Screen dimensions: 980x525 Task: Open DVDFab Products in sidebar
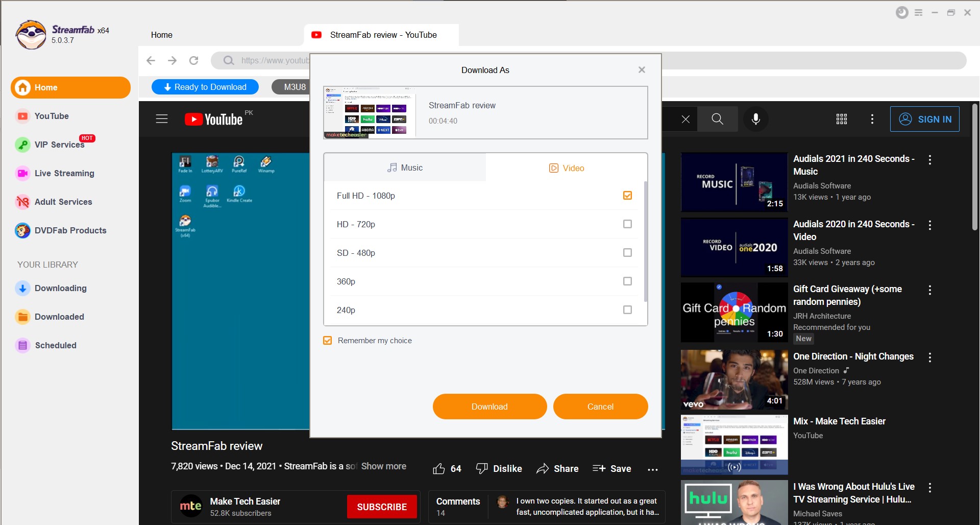pos(61,230)
